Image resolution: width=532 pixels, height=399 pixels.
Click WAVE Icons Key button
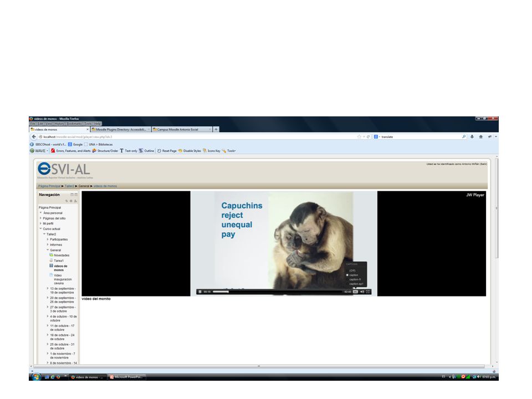[211, 151]
